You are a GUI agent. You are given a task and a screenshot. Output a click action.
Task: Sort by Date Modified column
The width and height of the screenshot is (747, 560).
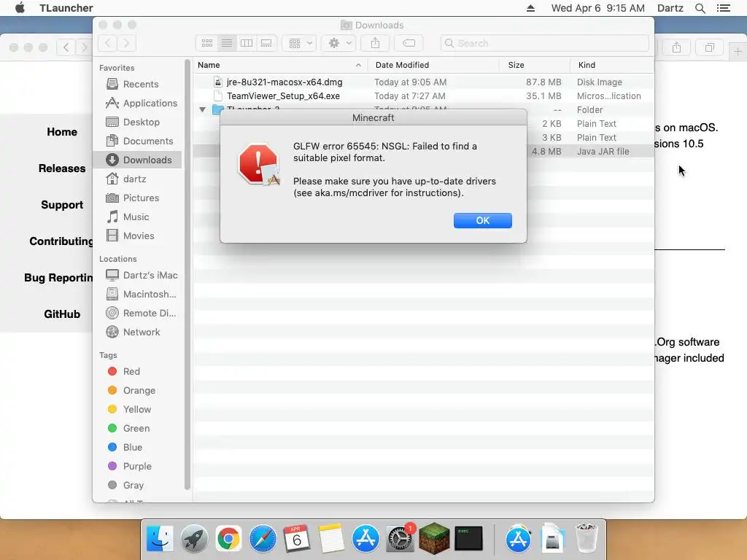[x=433, y=65]
